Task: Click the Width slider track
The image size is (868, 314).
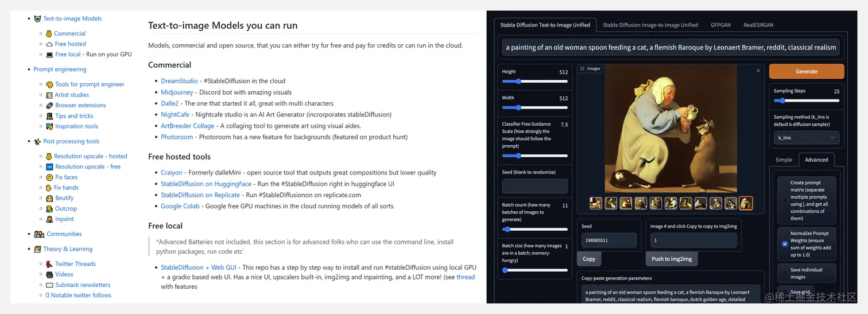Action: point(534,107)
